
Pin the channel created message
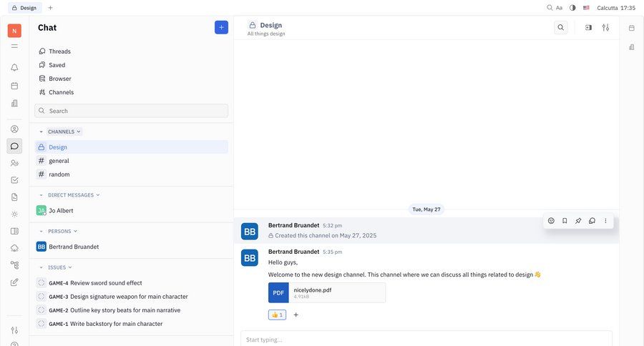[x=578, y=221]
